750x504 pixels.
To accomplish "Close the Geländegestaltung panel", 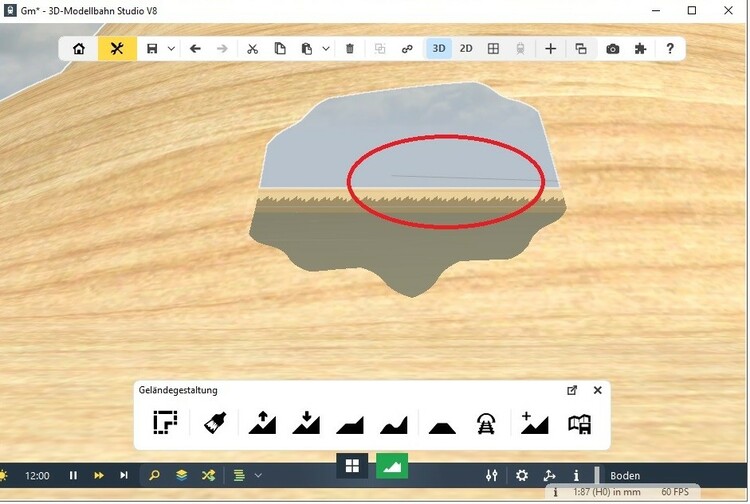I will point(597,390).
